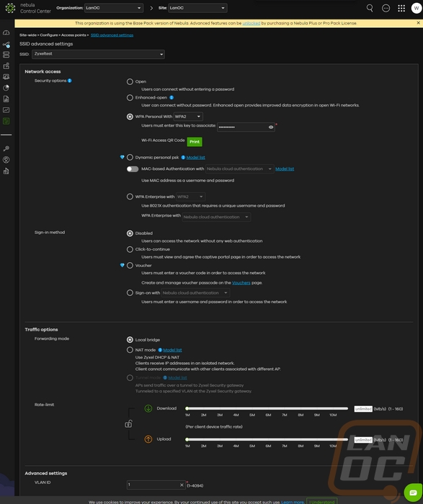The image size is (423, 504).
Task: Select the NAT mode radio button
Action: tap(130, 350)
